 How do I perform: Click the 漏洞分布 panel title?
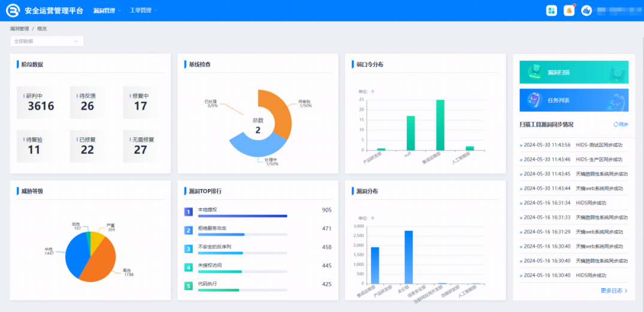click(368, 191)
